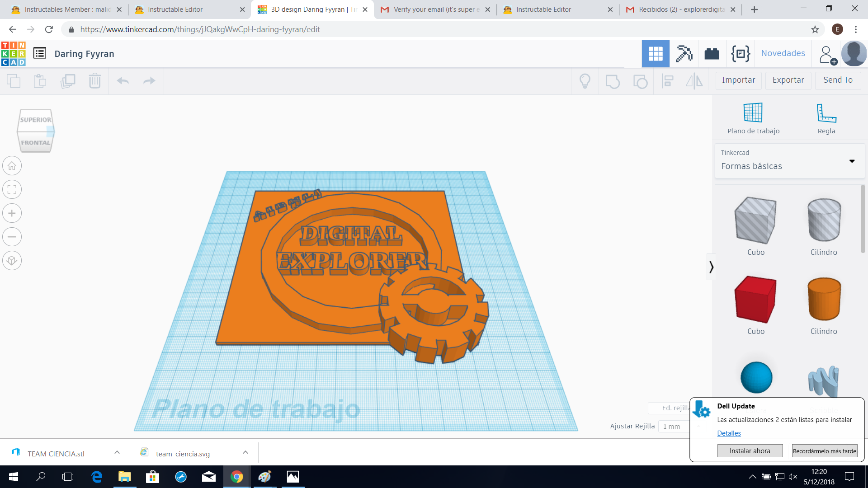Click the Fit all in view icon
Screen dimensions: 868x488
pos(12,189)
